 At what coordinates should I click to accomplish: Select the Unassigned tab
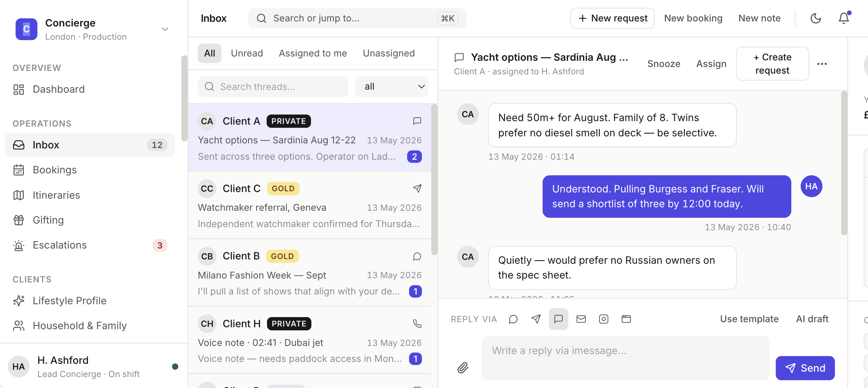[x=389, y=53]
